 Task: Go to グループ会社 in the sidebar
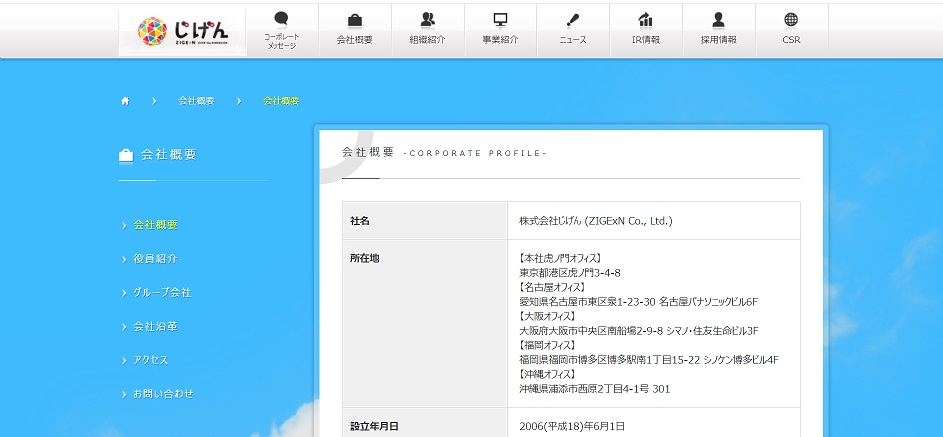162,293
